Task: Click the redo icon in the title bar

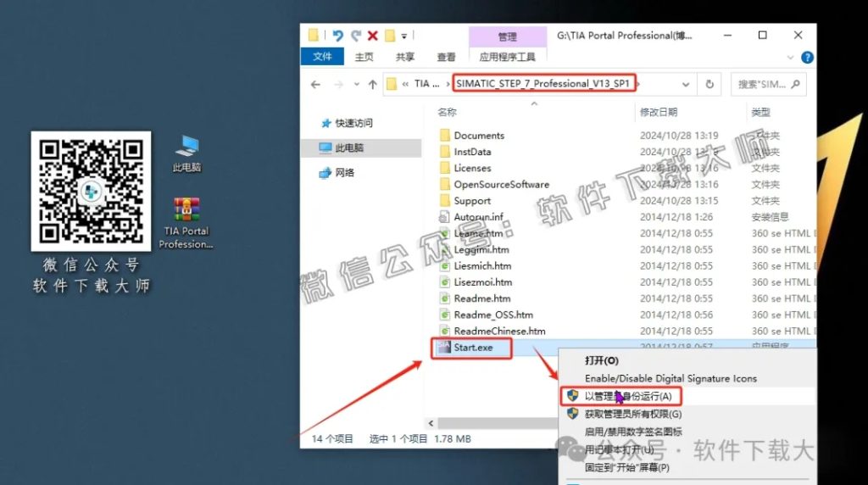Action: pyautogui.click(x=355, y=36)
